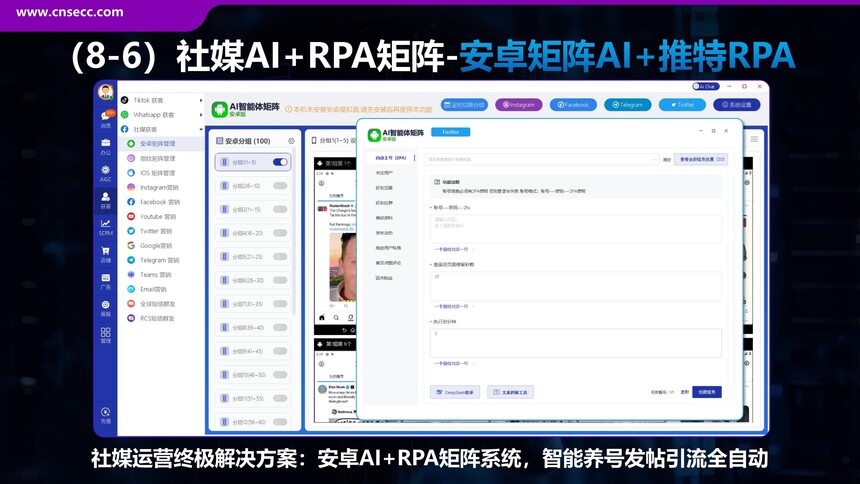
Task: Click the purple Instagram button in header
Action: (518, 105)
